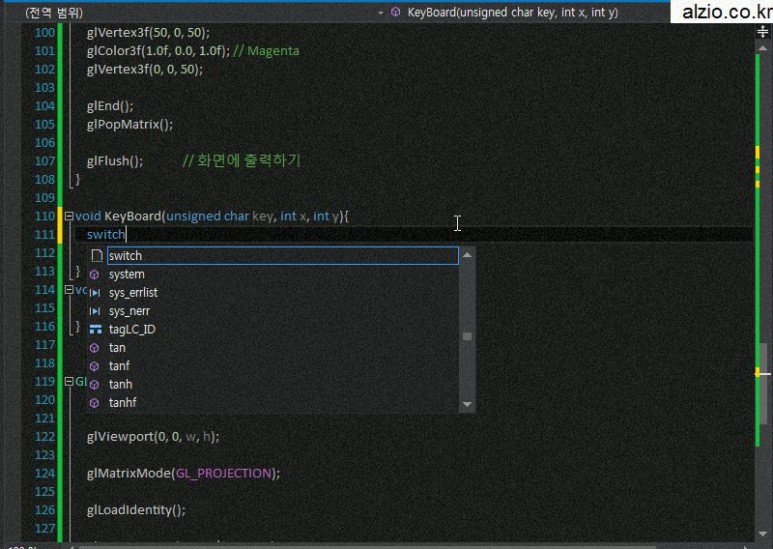Choose 'tanh' function from suggestions
Image resolution: width=773 pixels, height=549 pixels.
click(x=120, y=384)
